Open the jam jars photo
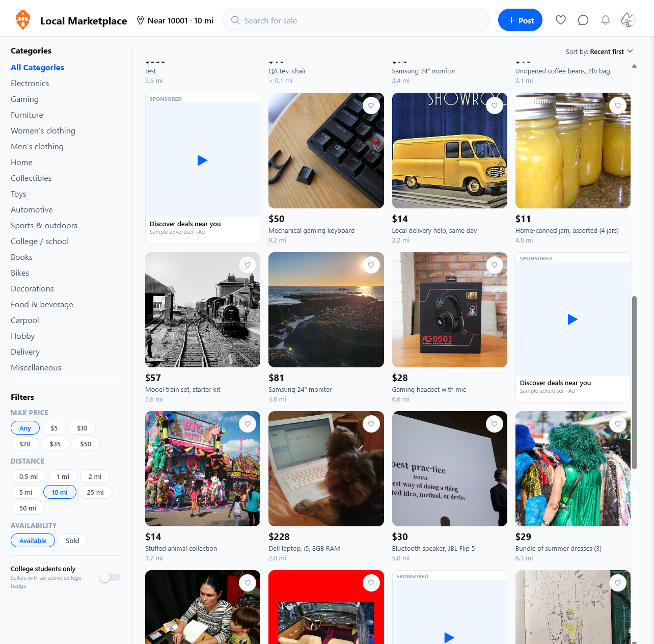This screenshot has width=654, height=644. [x=573, y=150]
